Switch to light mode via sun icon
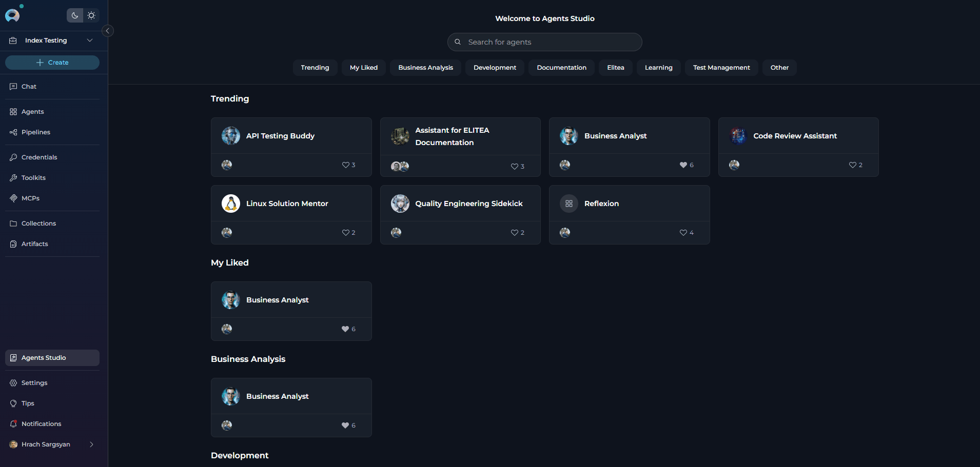This screenshot has width=980, height=467. pyautogui.click(x=91, y=15)
